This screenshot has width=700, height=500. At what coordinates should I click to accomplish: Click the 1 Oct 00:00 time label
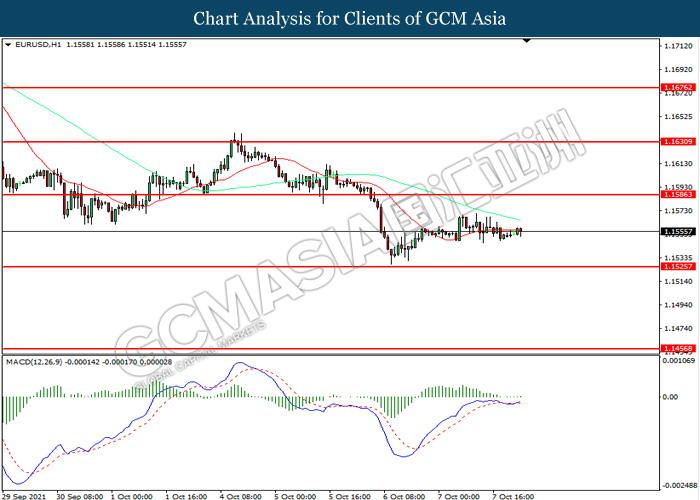point(132,496)
